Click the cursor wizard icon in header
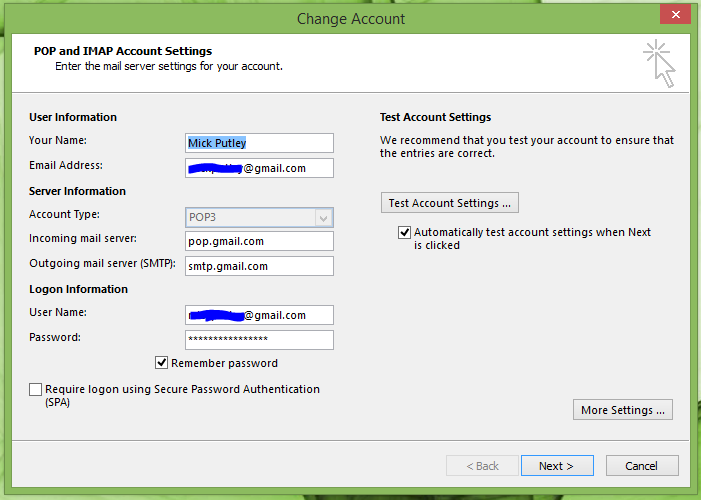 [x=660, y=64]
